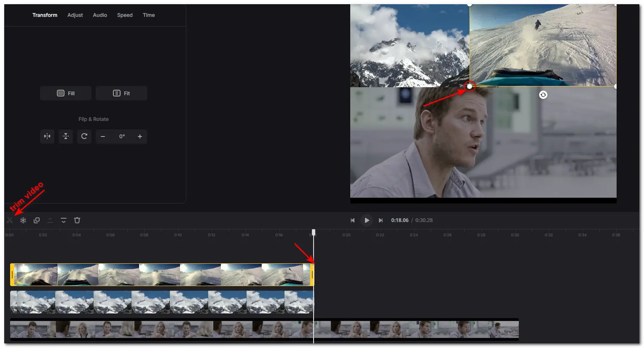Click the mountain video in the preview
644x348 pixels.
(410, 46)
